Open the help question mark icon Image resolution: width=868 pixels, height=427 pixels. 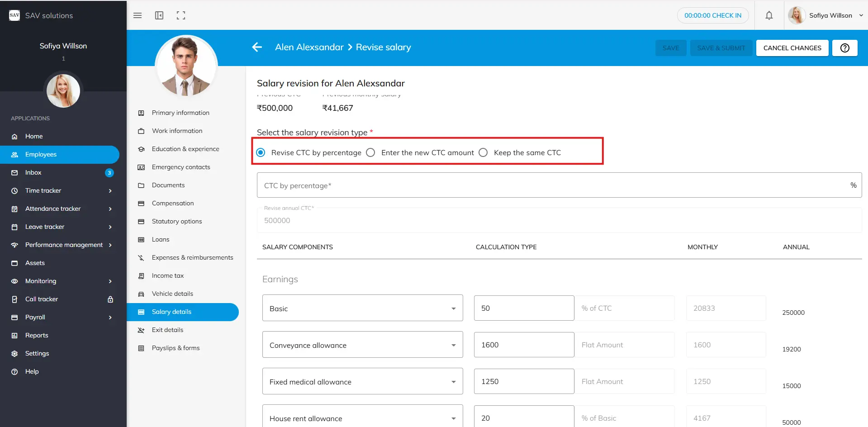(x=844, y=48)
